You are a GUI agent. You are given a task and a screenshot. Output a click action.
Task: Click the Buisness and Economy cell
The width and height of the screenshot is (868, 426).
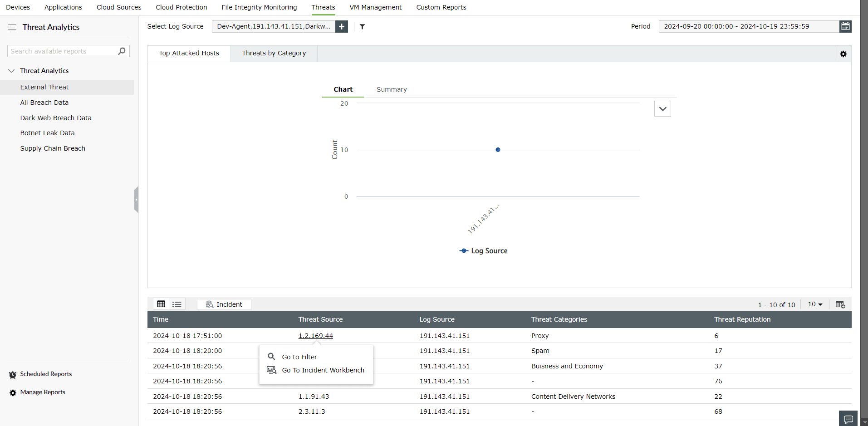coord(567,366)
